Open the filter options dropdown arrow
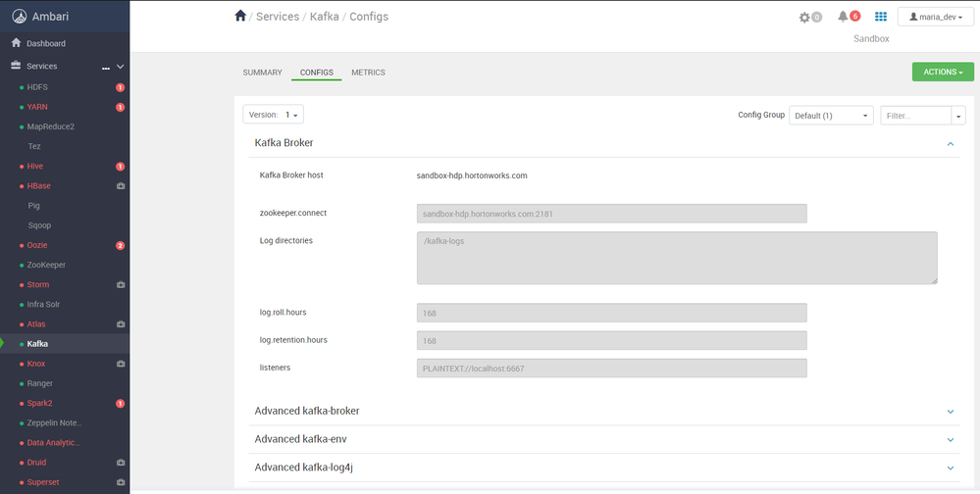This screenshot has width=980, height=494. (x=958, y=116)
